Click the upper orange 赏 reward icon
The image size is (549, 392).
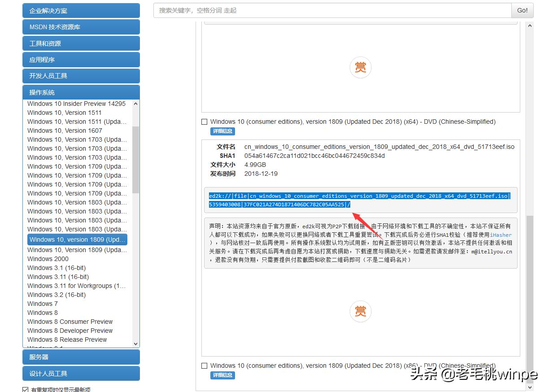pyautogui.click(x=361, y=67)
